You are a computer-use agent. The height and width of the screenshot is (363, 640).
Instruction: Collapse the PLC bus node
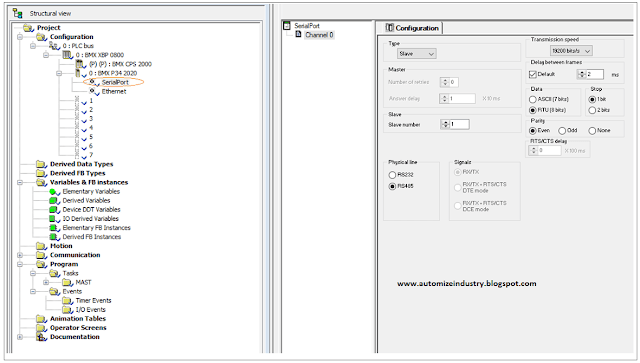point(33,46)
